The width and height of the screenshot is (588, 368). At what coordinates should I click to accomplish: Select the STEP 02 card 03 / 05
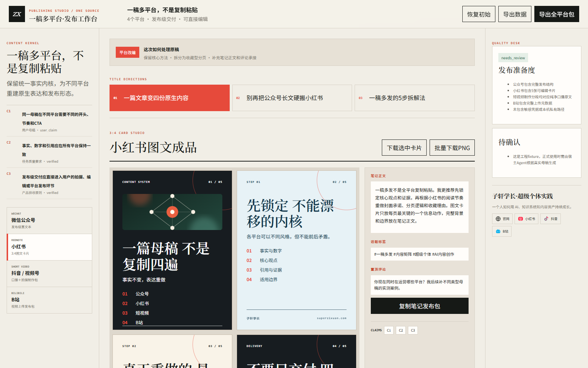point(172,351)
